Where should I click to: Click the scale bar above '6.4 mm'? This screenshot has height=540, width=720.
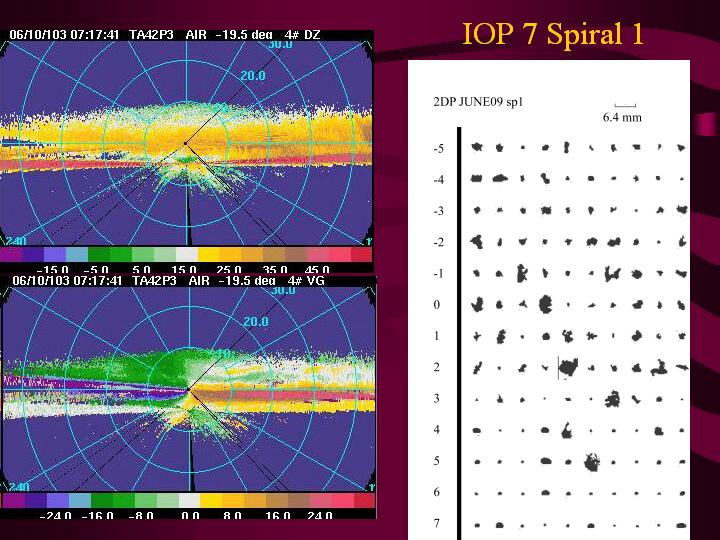(625, 106)
